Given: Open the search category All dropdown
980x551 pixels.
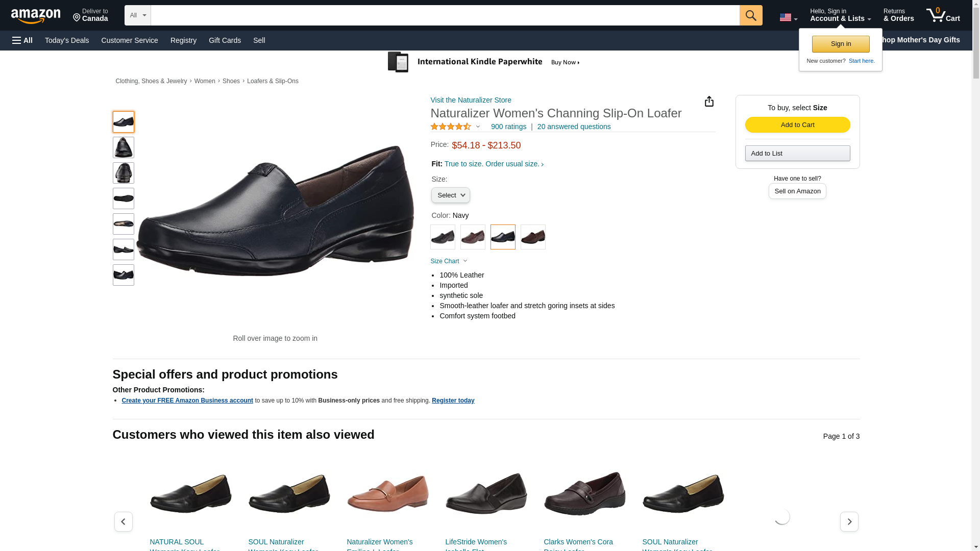Looking at the screenshot, I should pos(138,15).
